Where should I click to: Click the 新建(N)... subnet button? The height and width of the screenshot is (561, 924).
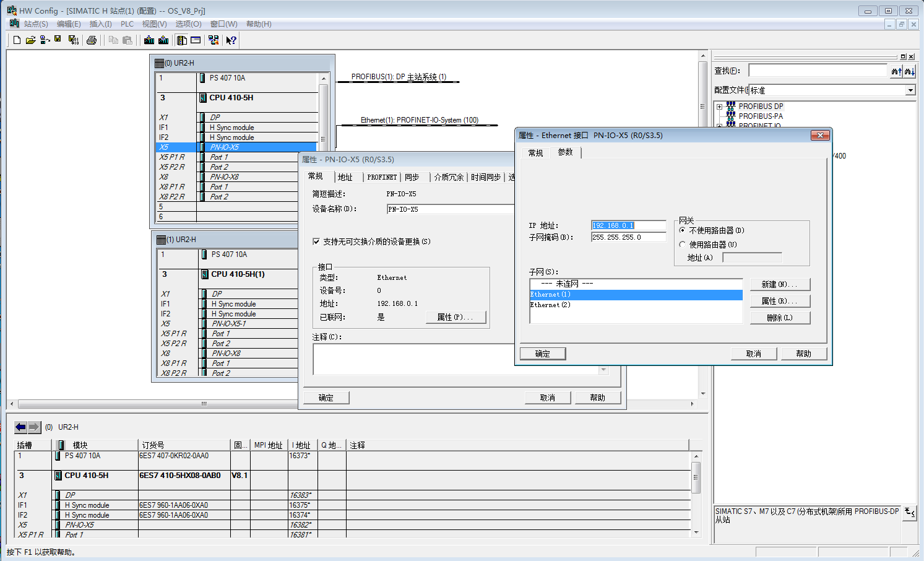(x=779, y=284)
